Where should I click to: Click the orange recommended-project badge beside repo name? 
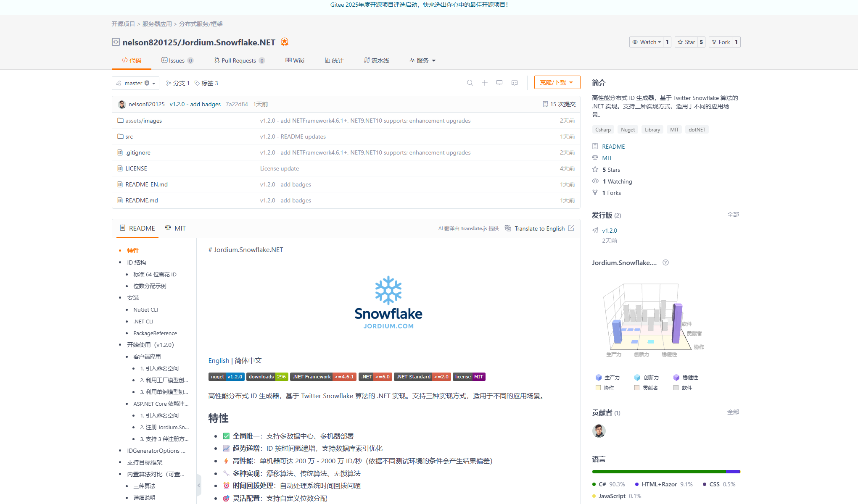coord(285,42)
